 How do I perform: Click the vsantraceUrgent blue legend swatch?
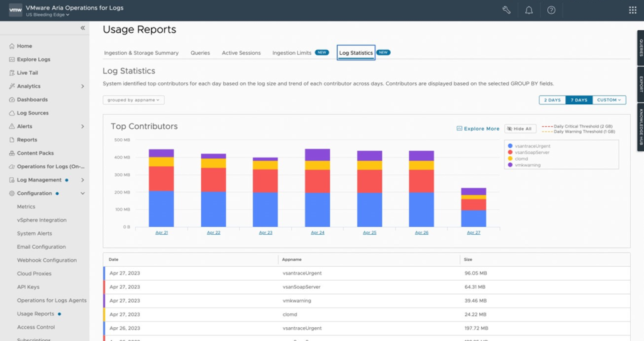(510, 146)
